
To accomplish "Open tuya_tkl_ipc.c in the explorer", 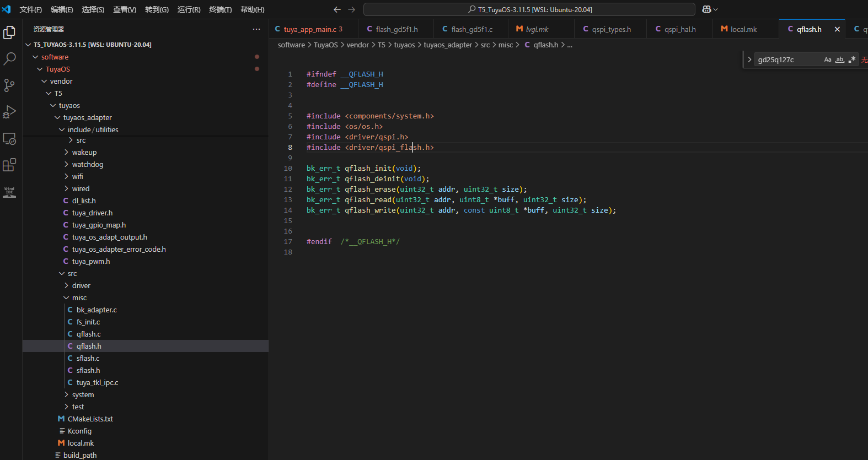I will tap(146, 382).
